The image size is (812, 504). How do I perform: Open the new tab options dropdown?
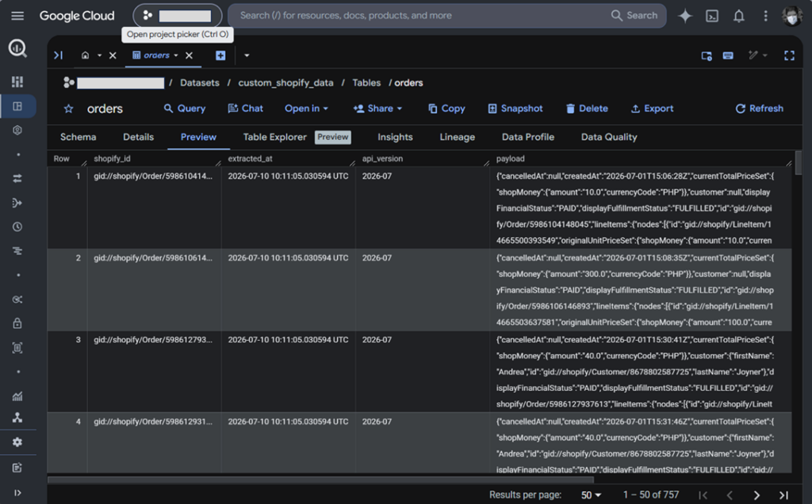[247, 55]
